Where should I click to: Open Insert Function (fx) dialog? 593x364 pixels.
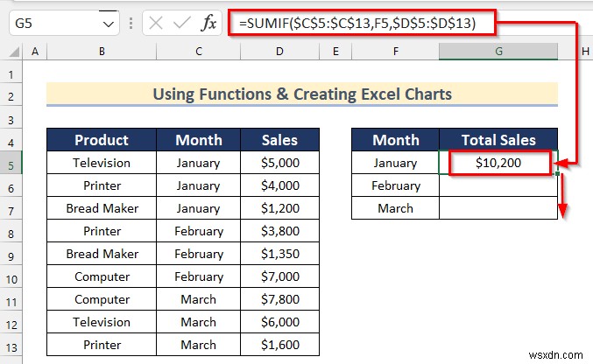pos(208,24)
